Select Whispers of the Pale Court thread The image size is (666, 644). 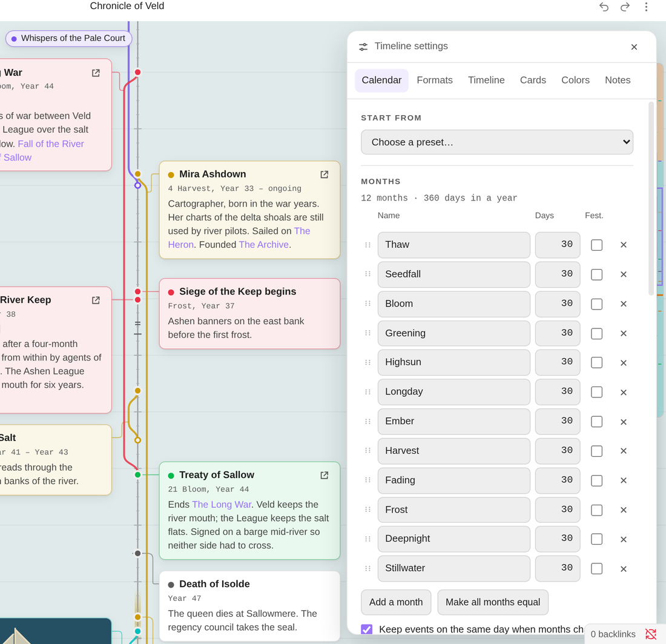click(68, 38)
